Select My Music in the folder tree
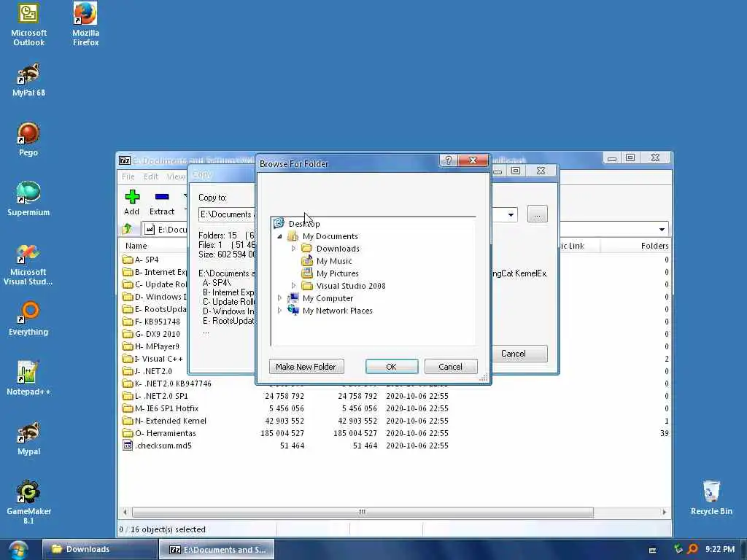Viewport: 747px width, 560px height. point(334,261)
